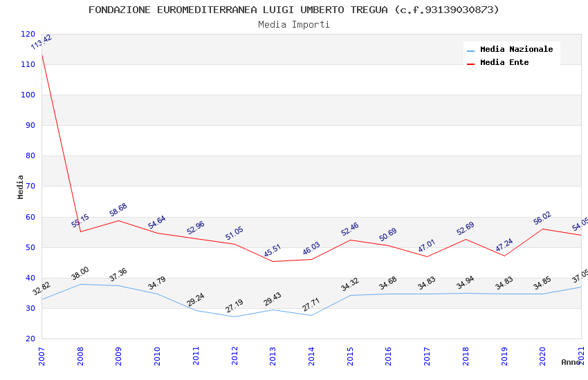Click the Anno x-axis title
This screenshot has width=588, height=380.
(571, 362)
